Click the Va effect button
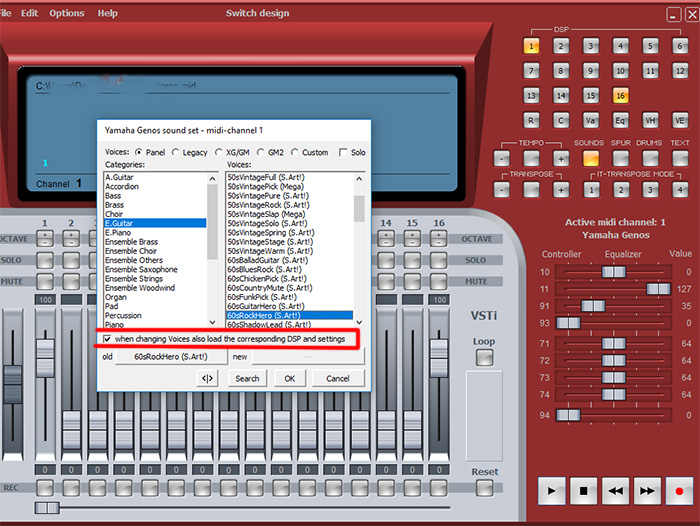The image size is (700, 526). (x=591, y=120)
